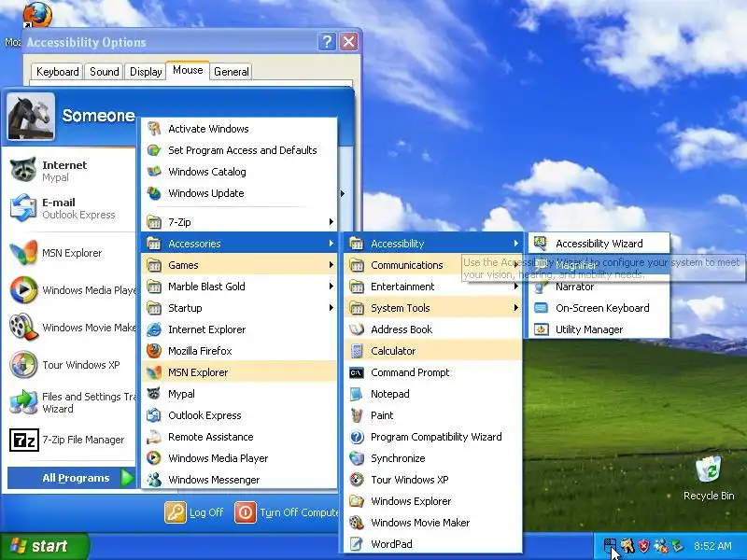Select the Mouse tab
The image size is (747, 560).
tap(188, 71)
